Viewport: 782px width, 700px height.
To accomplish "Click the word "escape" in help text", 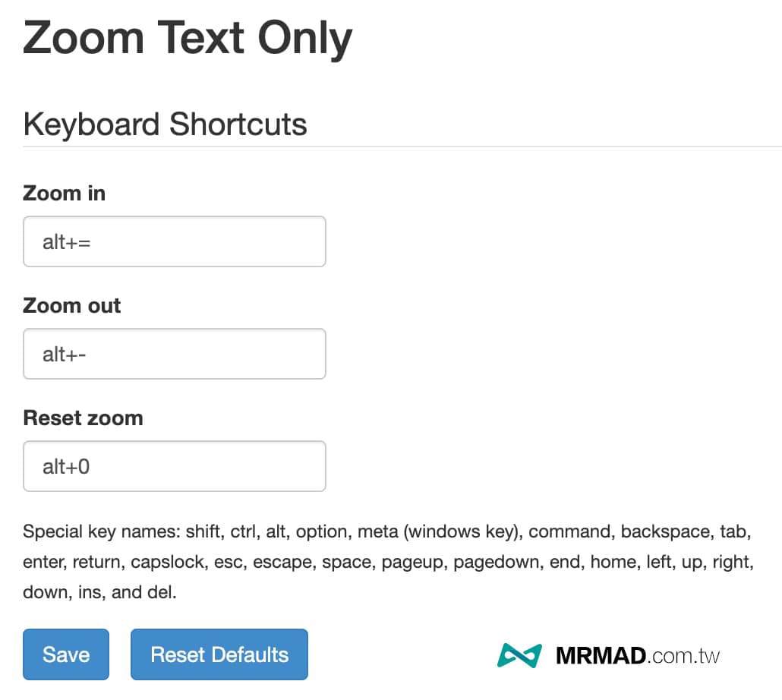I will [284, 563].
